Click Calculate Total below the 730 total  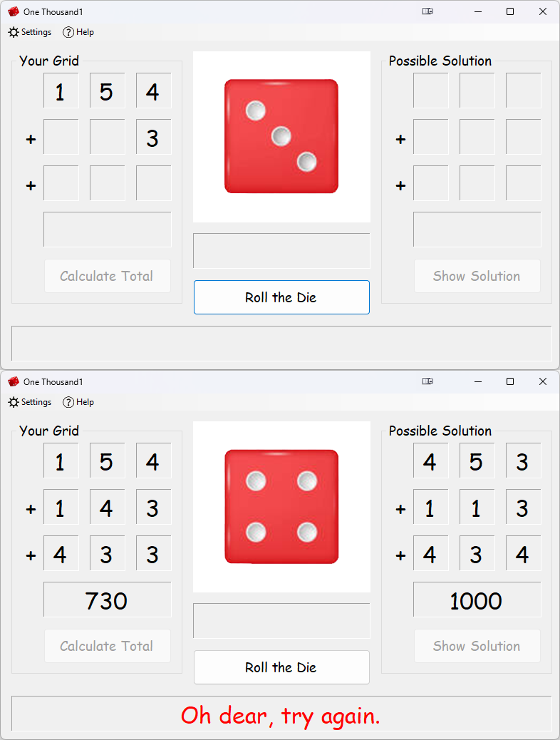click(x=107, y=646)
